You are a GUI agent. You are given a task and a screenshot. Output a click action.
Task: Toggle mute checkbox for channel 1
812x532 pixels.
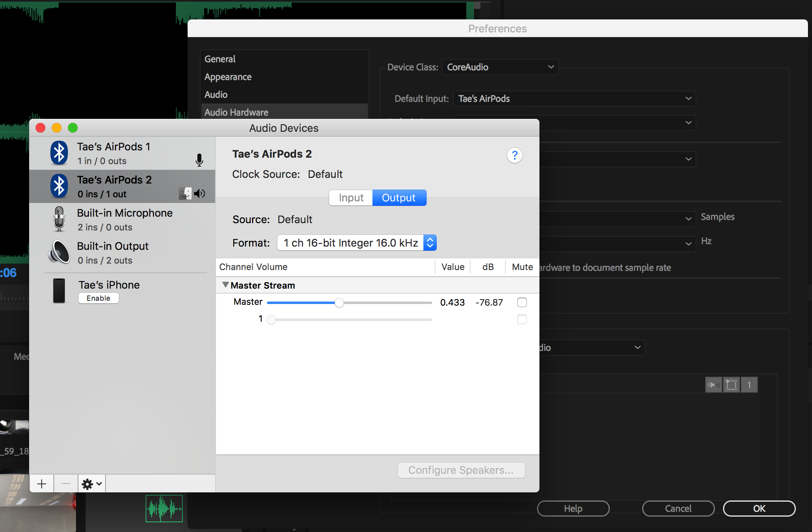pos(522,319)
